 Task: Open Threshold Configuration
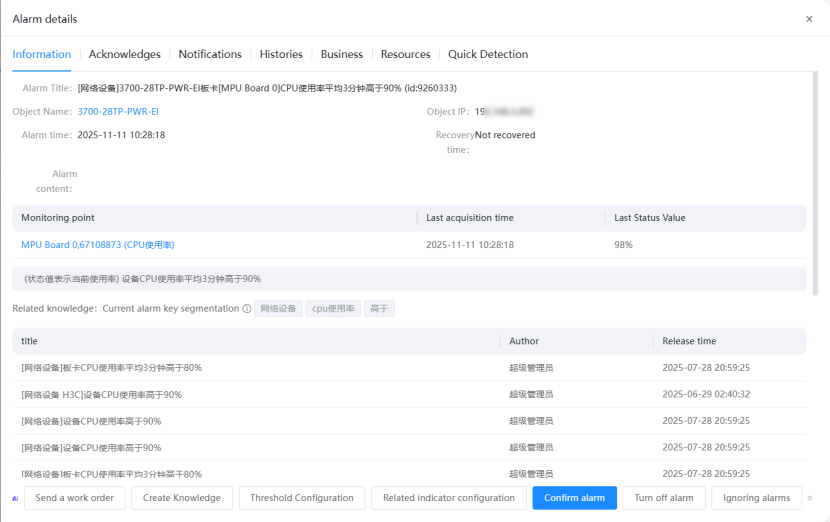[302, 498]
